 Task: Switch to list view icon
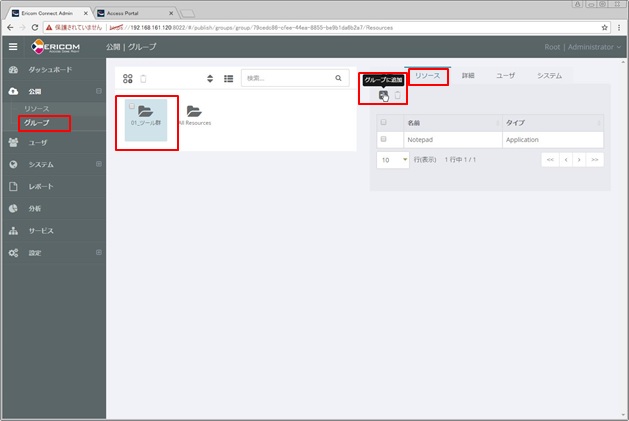pyautogui.click(x=228, y=78)
